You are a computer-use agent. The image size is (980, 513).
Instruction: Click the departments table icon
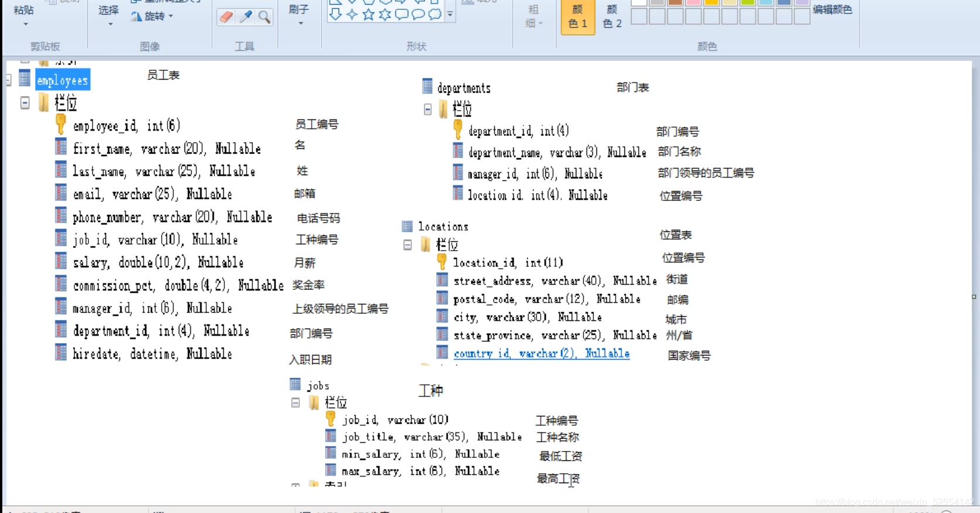(x=428, y=87)
